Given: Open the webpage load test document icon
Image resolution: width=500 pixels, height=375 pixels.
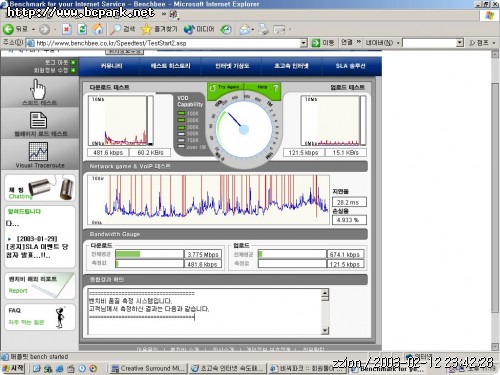Looking at the screenshot, I should click(38, 120).
